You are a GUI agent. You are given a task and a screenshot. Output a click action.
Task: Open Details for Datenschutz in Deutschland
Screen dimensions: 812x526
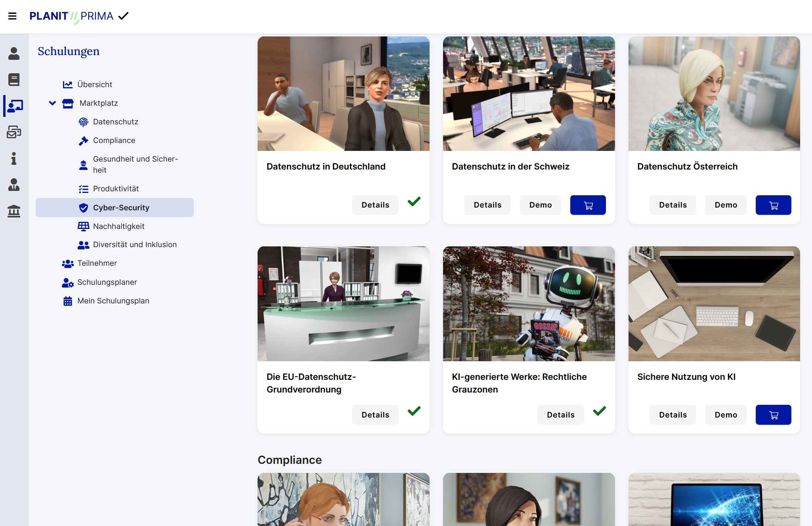coord(375,205)
